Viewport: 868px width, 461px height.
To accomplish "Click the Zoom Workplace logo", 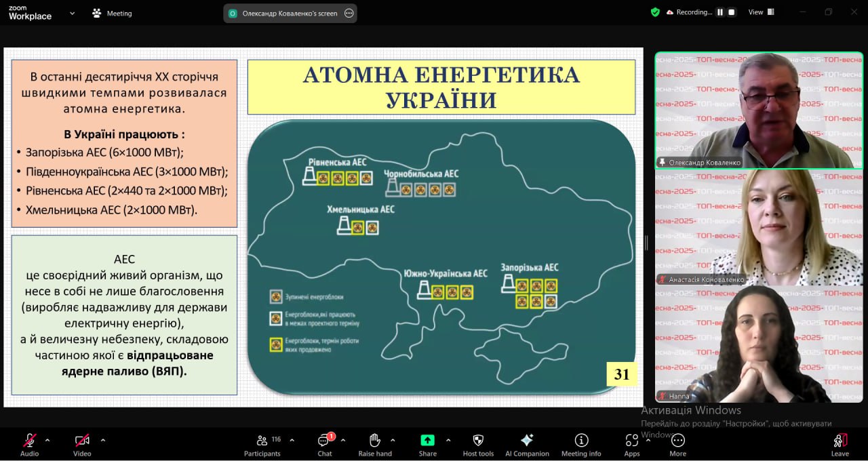I will (30, 13).
